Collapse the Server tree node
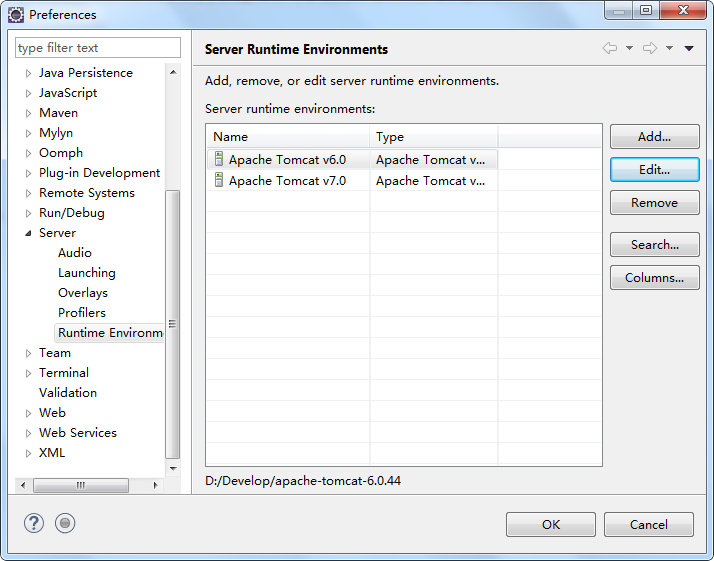Screen dimensions: 714x561 tap(28, 233)
